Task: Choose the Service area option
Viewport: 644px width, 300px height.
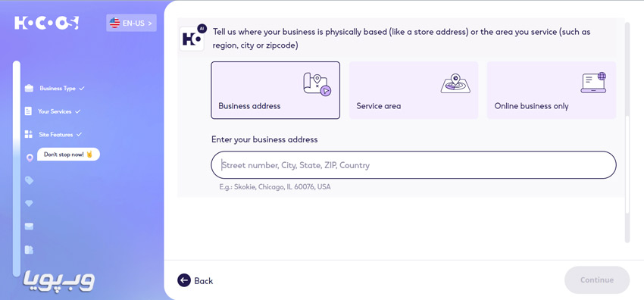Action: (414, 90)
